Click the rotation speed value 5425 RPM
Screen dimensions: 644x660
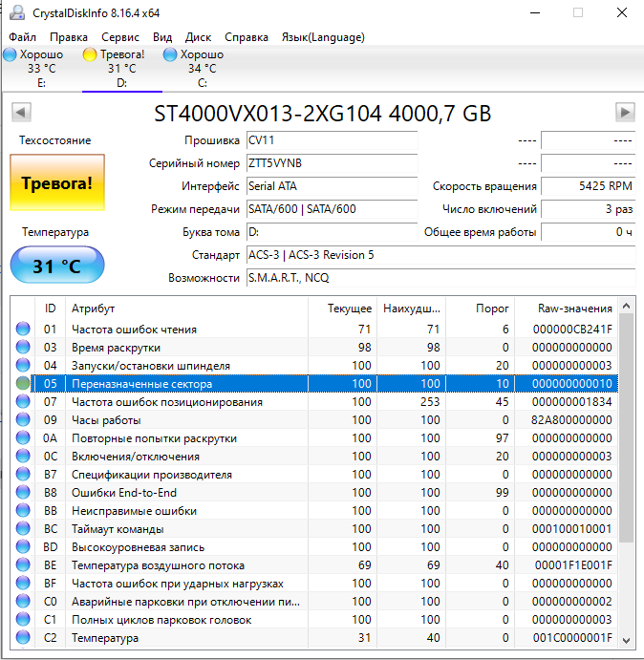tap(588, 186)
